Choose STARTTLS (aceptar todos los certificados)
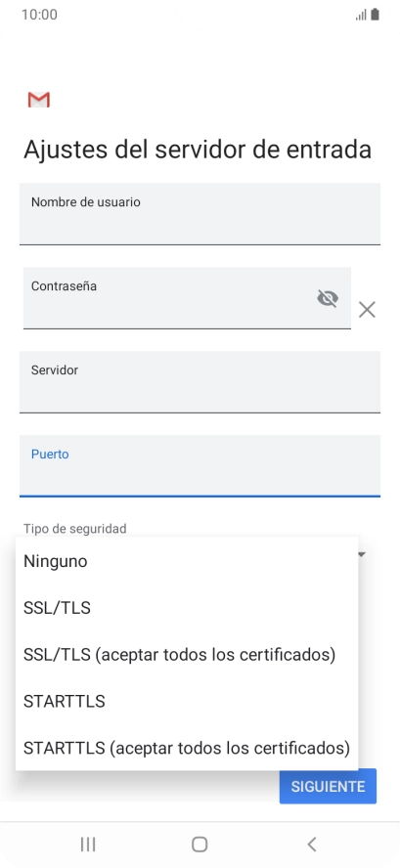Image resolution: width=400 pixels, height=868 pixels. point(187,748)
